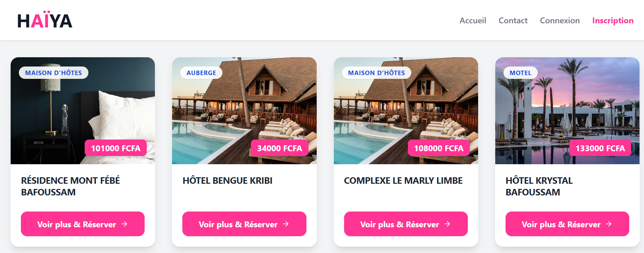Open the dark bedroom photo thumbnail
This screenshot has width=644, height=253.
pos(83,111)
